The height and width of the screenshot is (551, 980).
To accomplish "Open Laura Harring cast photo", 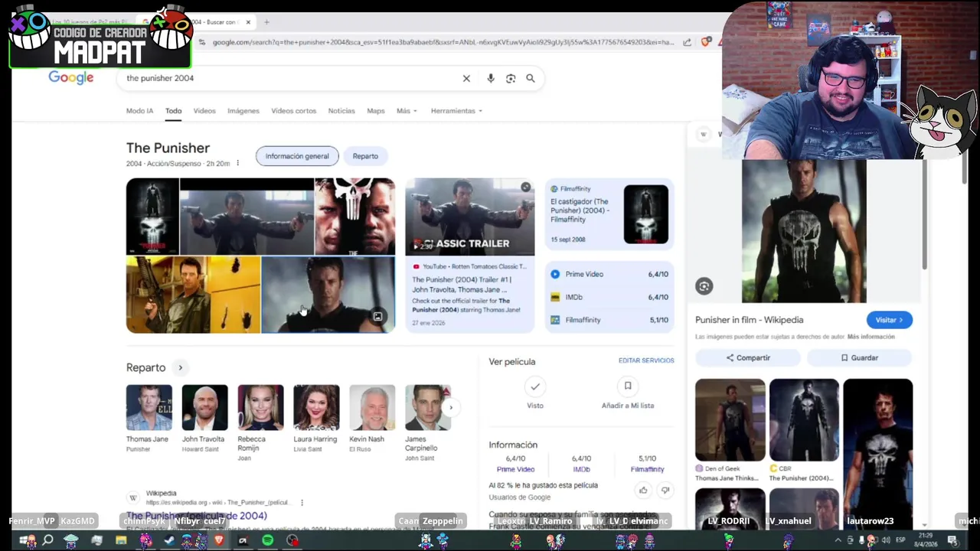I will coord(316,408).
